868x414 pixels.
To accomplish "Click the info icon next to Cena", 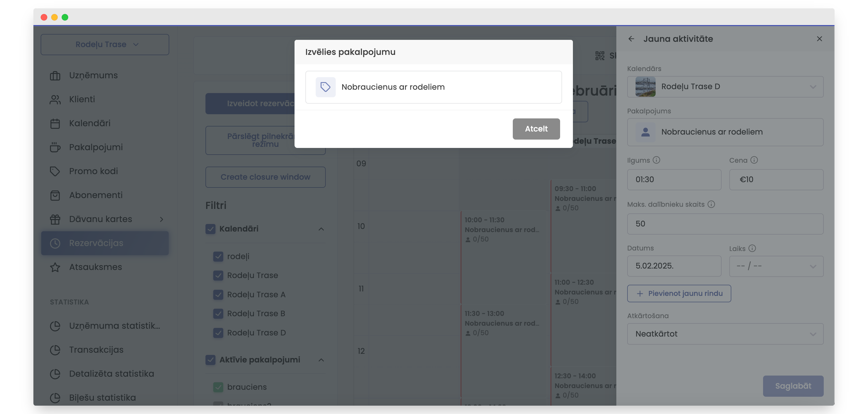I will [x=754, y=160].
